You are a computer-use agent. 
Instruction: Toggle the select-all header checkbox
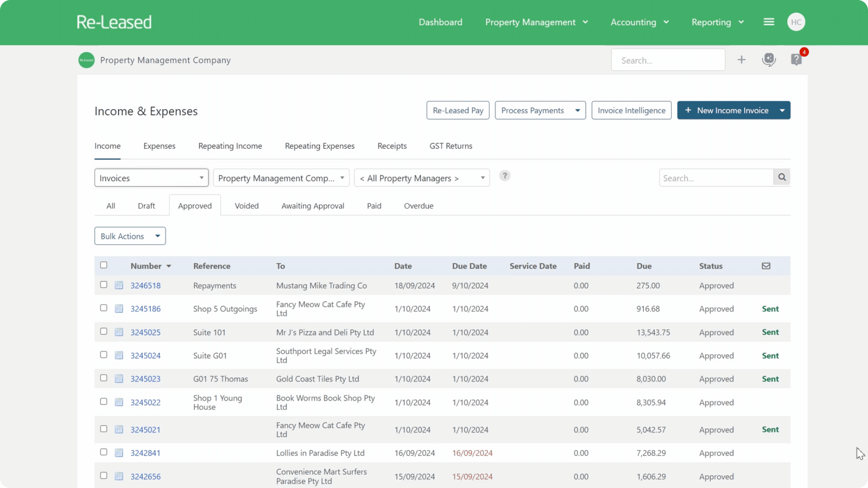pyautogui.click(x=104, y=265)
